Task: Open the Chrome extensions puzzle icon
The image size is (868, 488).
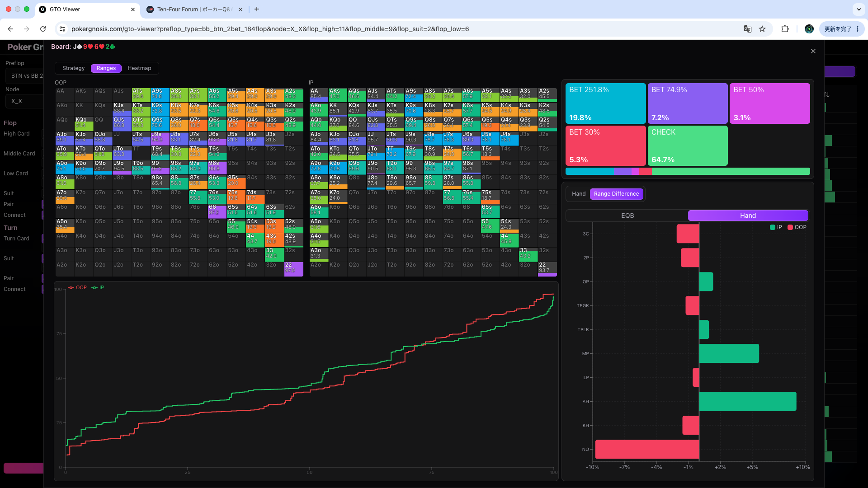Action: tap(785, 29)
